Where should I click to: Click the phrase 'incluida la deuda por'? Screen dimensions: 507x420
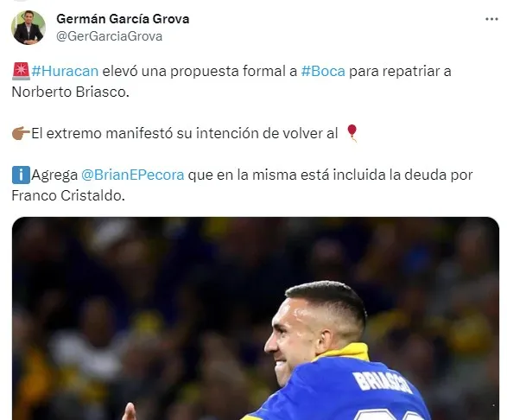tap(402, 175)
